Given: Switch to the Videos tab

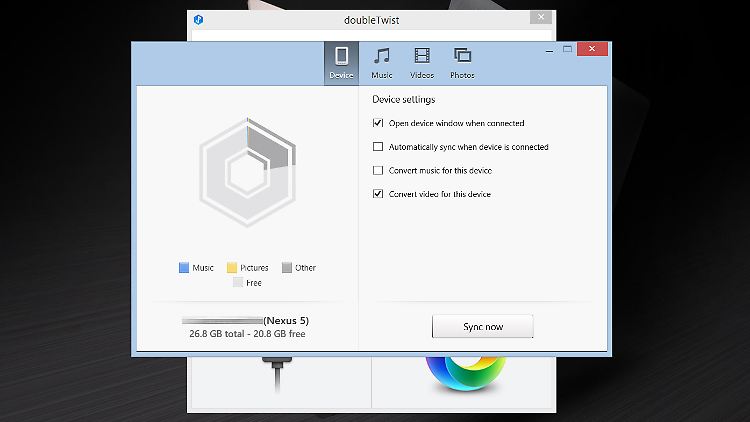Looking at the screenshot, I should [x=422, y=63].
